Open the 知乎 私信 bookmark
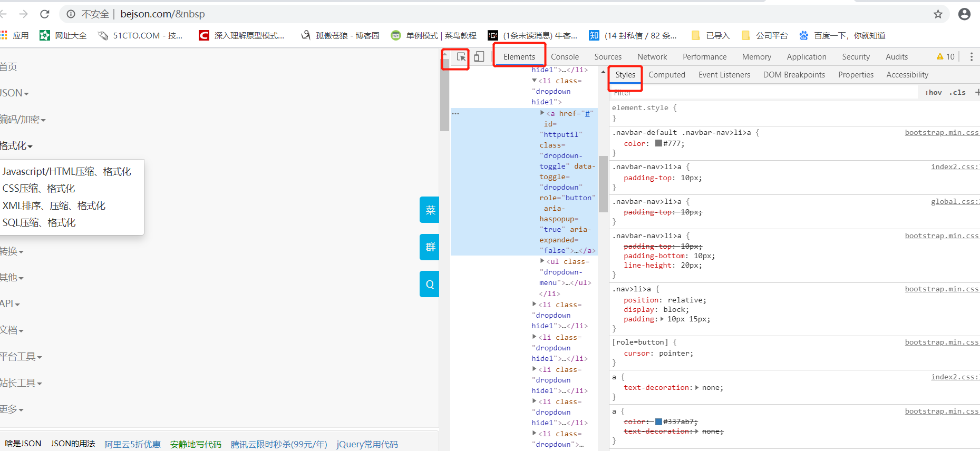The image size is (980, 451). (633, 35)
